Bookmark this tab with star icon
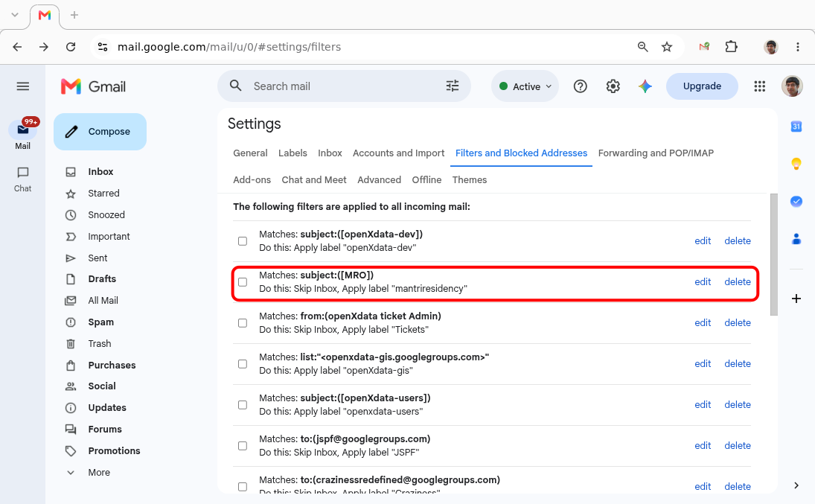This screenshot has width=815, height=504. tap(666, 47)
